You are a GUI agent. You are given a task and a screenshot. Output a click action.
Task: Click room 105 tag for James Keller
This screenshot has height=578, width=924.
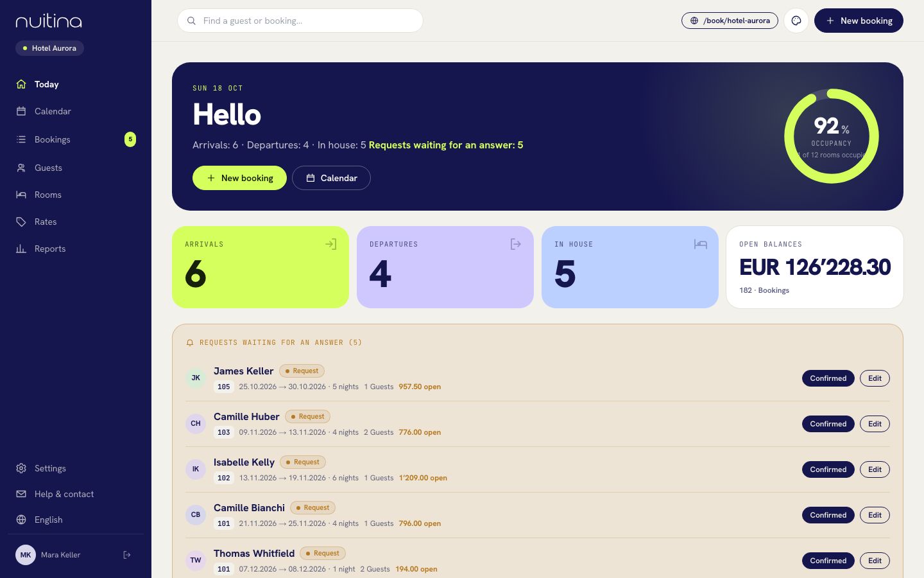click(x=224, y=387)
